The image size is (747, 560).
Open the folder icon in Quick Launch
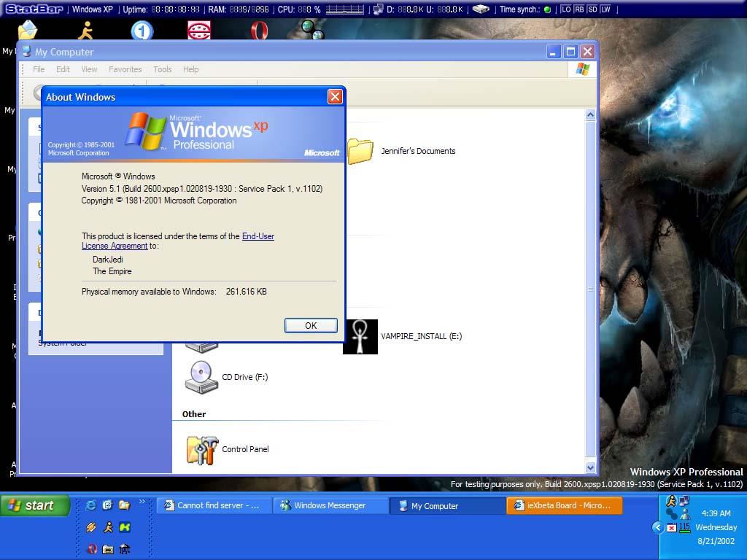[125, 505]
